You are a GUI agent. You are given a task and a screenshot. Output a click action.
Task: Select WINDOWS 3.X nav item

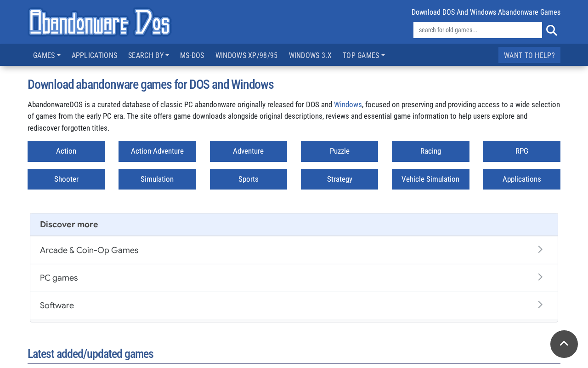coord(310,55)
